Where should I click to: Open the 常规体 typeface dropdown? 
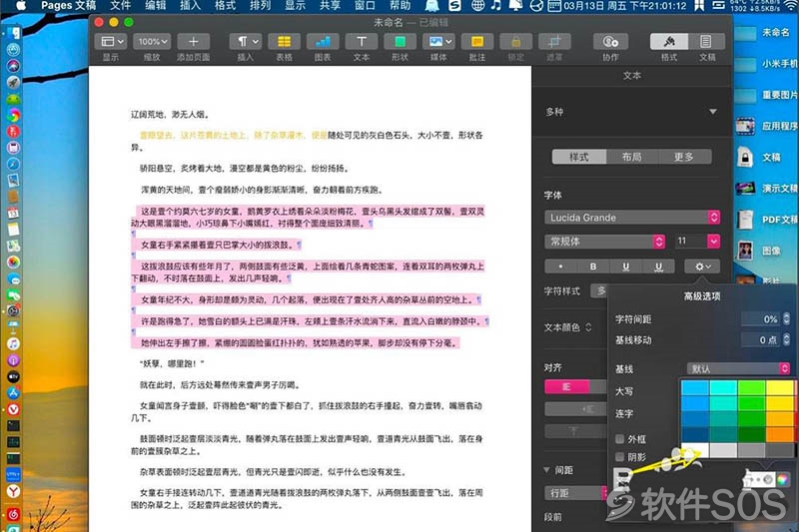605,242
